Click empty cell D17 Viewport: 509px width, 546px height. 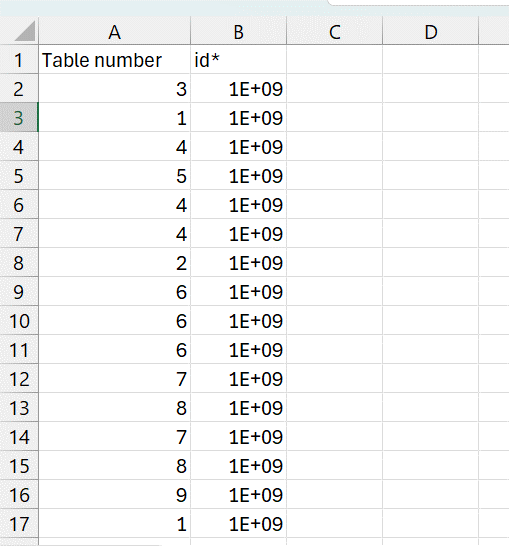[x=431, y=524]
